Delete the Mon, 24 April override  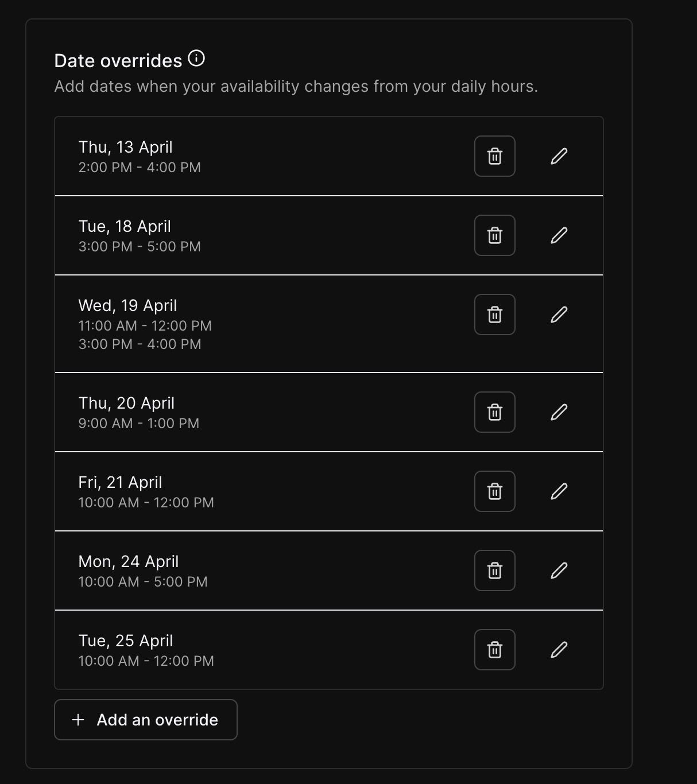pos(494,570)
